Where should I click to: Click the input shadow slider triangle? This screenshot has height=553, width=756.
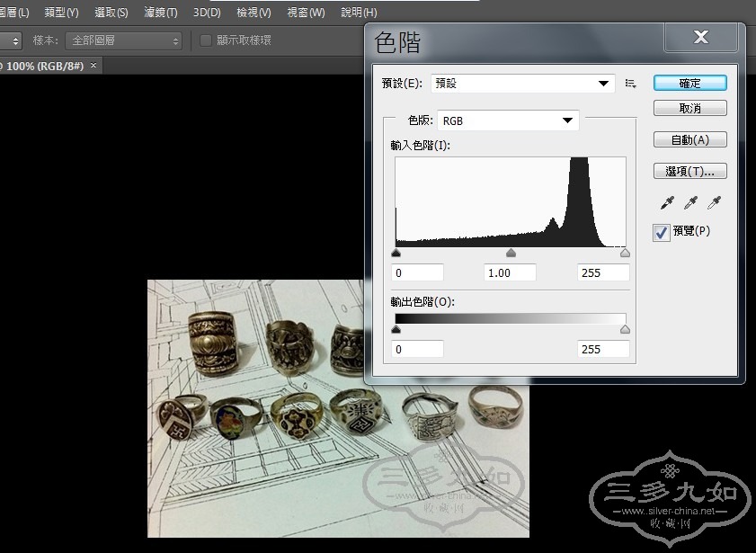coord(396,254)
